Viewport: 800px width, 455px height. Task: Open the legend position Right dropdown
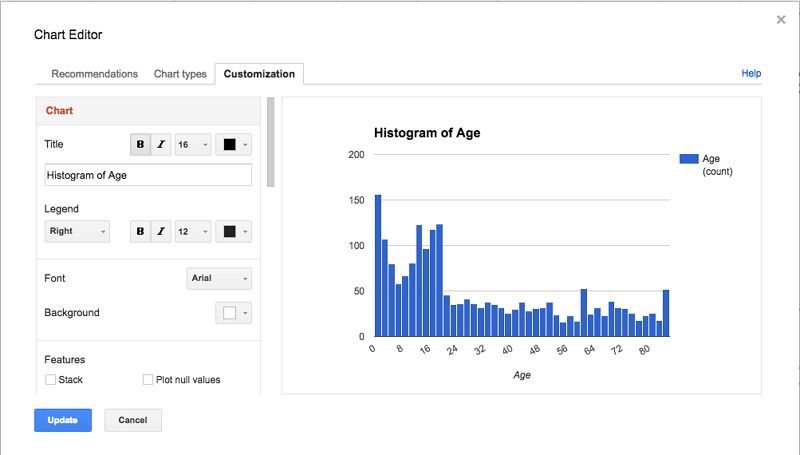tap(77, 231)
